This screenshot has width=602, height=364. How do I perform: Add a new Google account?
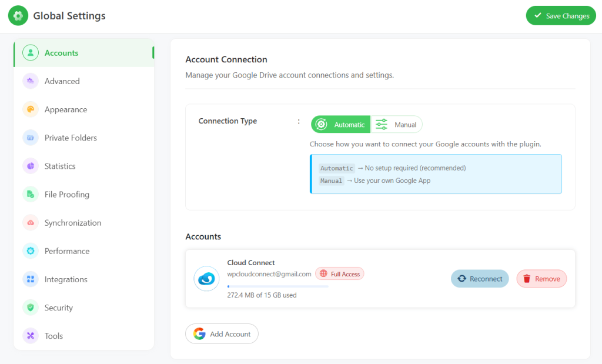point(222,334)
